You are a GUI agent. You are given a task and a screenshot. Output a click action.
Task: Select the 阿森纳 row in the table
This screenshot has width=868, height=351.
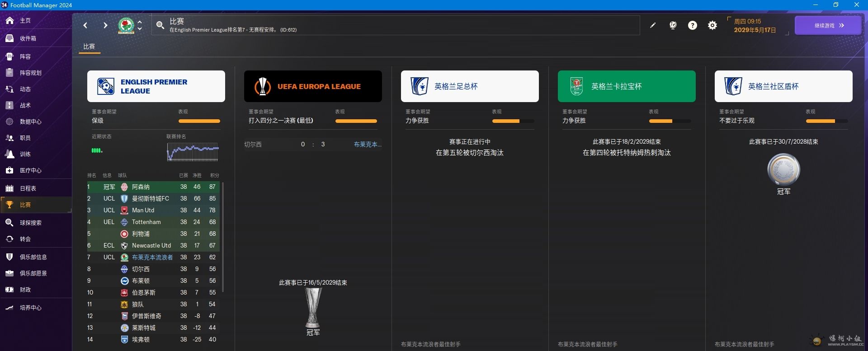[153, 187]
